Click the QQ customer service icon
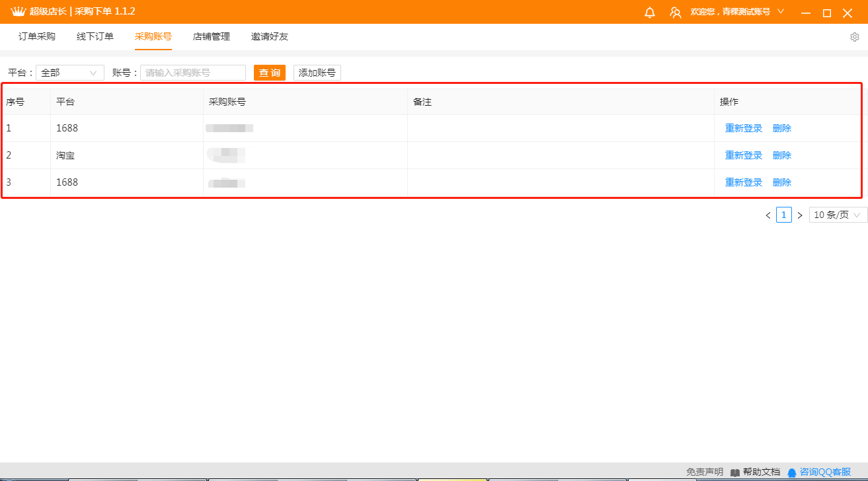This screenshot has height=481, width=868. pyautogui.click(x=792, y=472)
